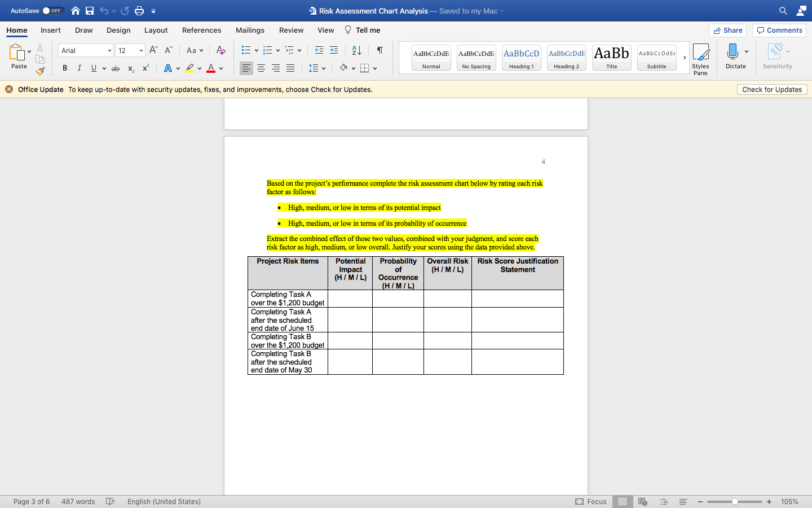
Task: Increase paragraph indent
Action: pyautogui.click(x=334, y=50)
